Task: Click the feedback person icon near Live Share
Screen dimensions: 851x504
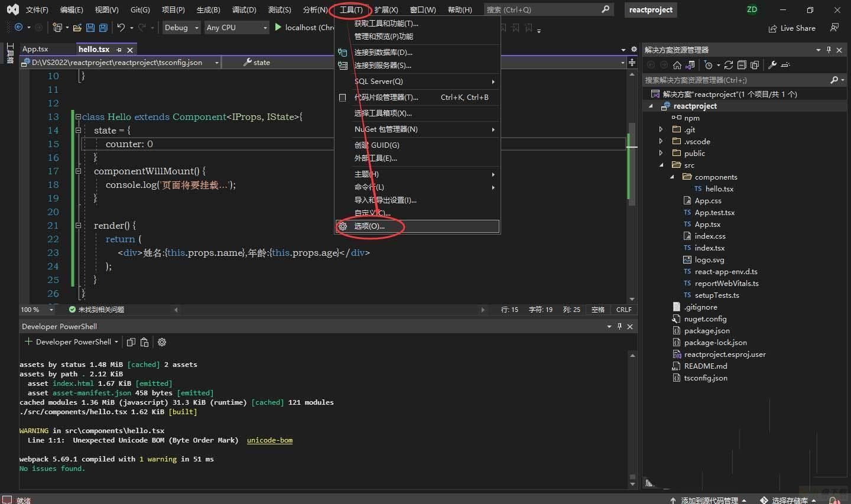Action: tap(834, 28)
